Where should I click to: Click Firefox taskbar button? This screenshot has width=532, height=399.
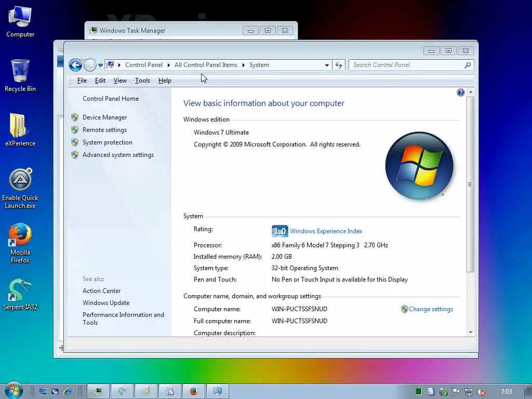[194, 391]
